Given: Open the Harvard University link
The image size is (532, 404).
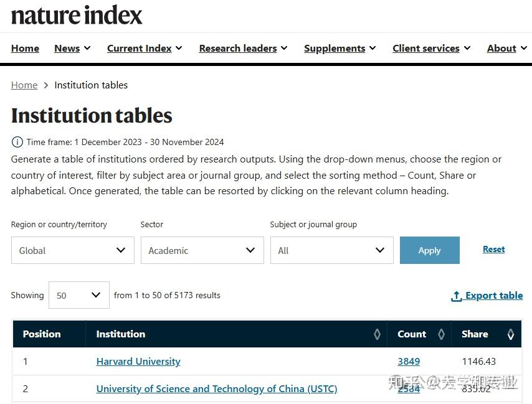Looking at the screenshot, I should [x=138, y=361].
